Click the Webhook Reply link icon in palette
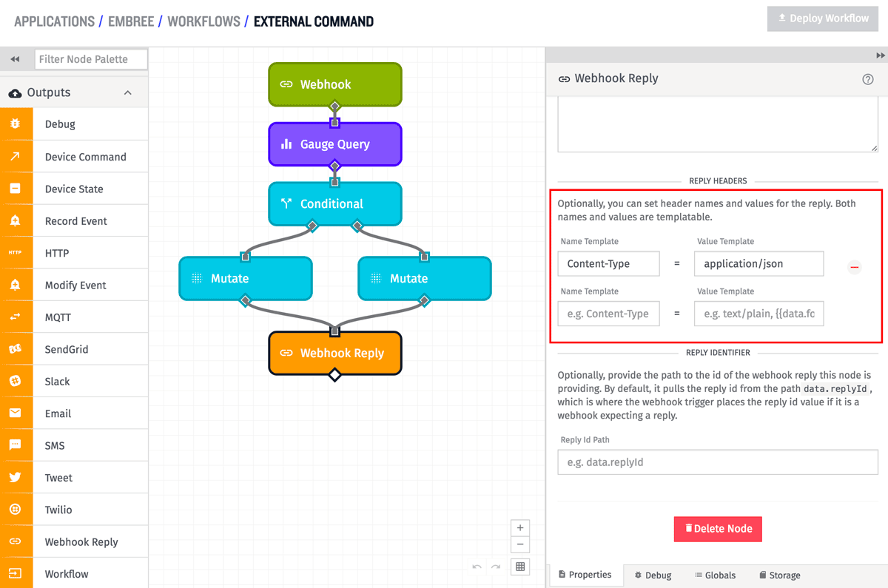The height and width of the screenshot is (588, 888). tap(16, 541)
